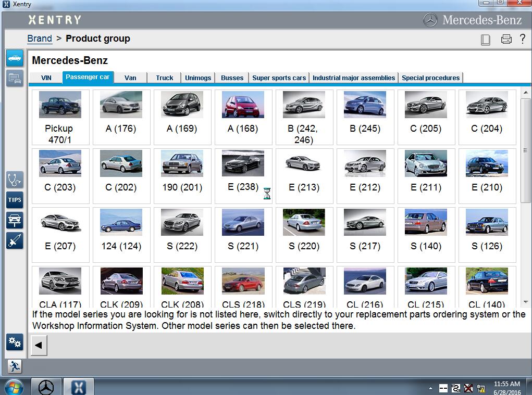Open the Super sports cars tab
The width and height of the screenshot is (532, 395).
click(x=279, y=78)
